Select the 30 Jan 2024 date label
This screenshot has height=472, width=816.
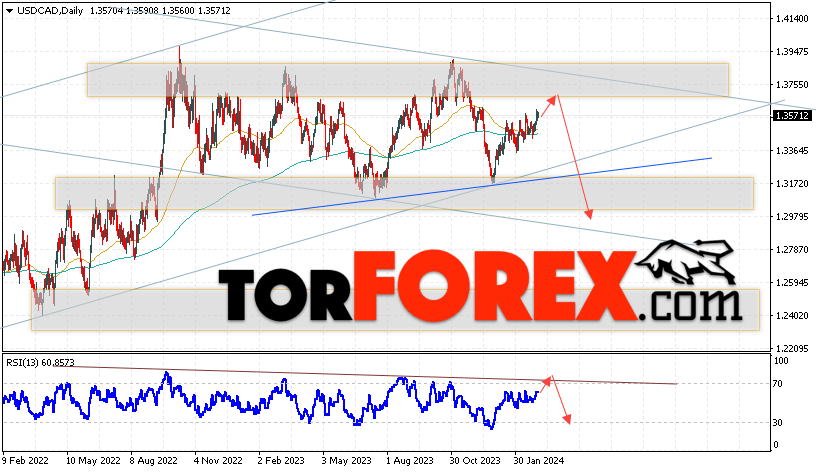[x=539, y=461]
